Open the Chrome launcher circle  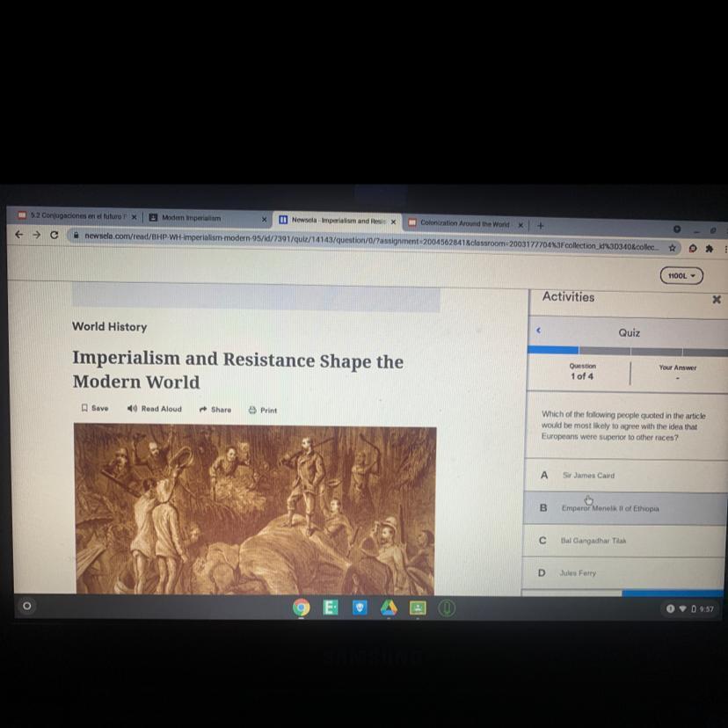[x=27, y=606]
